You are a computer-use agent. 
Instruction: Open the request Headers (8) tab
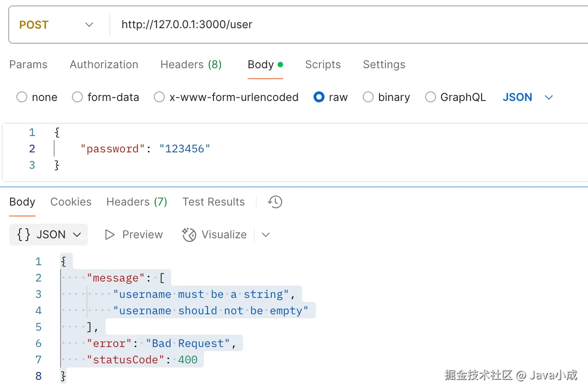[191, 65]
